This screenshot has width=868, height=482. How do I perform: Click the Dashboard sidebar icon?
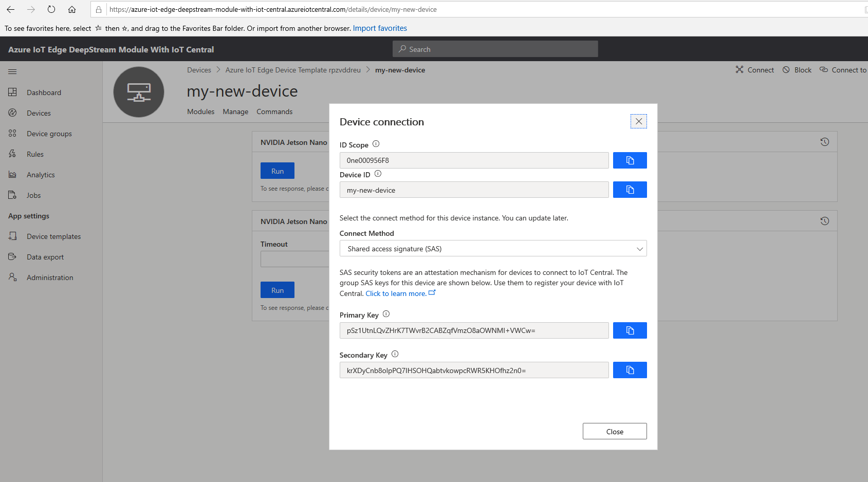[12, 92]
